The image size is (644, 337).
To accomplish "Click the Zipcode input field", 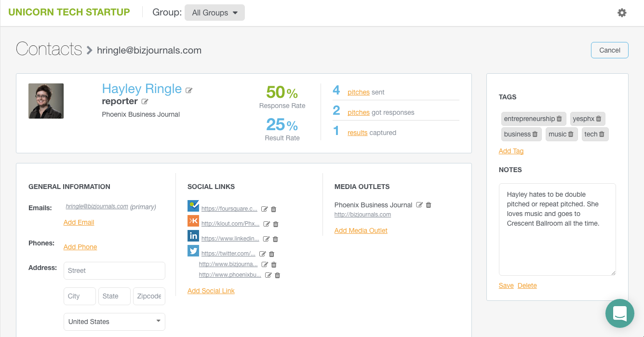I will click(149, 296).
